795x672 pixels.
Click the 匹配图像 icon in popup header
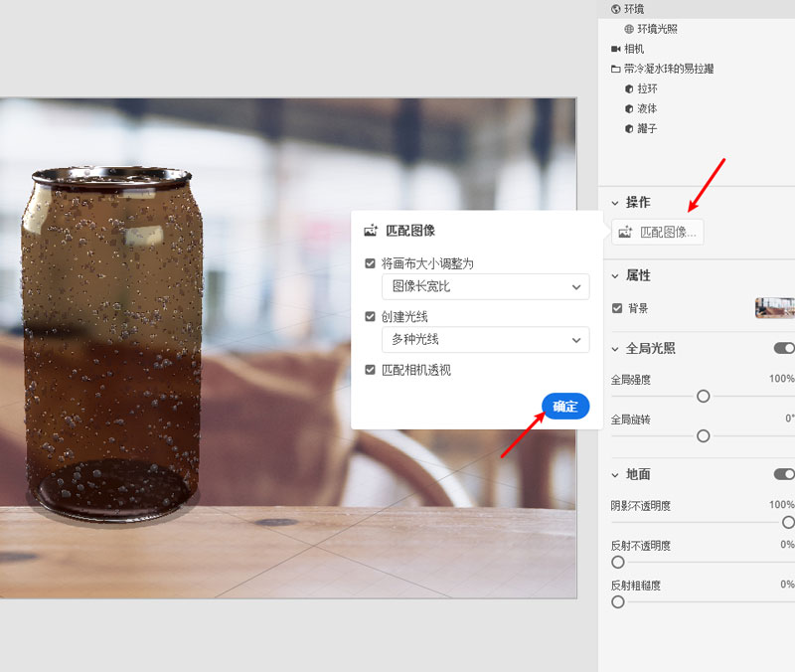pos(371,231)
